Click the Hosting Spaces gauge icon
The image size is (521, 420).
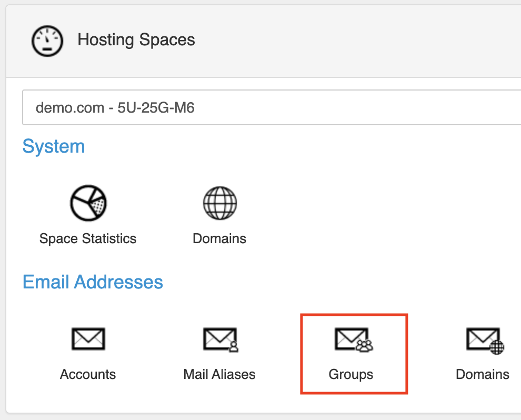(47, 41)
